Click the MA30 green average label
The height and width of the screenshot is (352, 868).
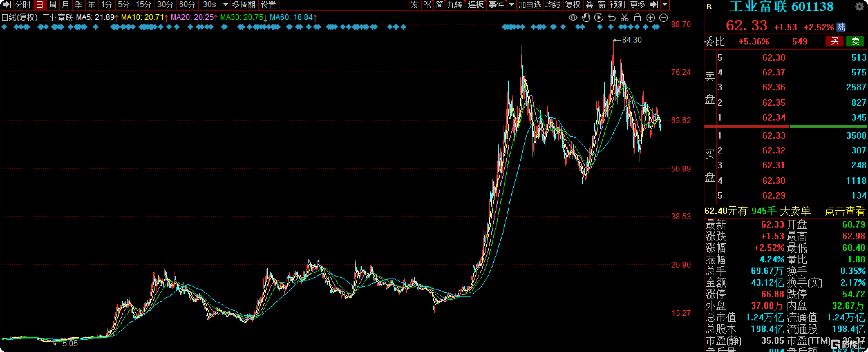(243, 17)
